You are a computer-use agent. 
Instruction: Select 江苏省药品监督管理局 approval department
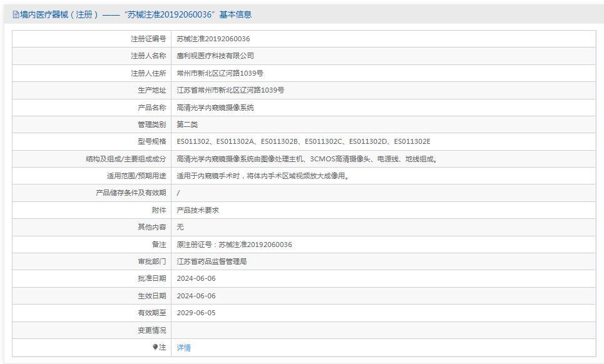[x=212, y=261]
